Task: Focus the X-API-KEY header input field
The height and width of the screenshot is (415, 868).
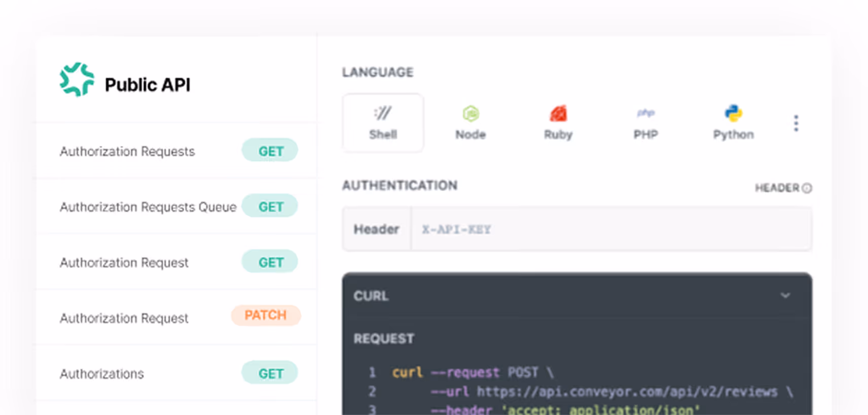Action: [x=611, y=229]
